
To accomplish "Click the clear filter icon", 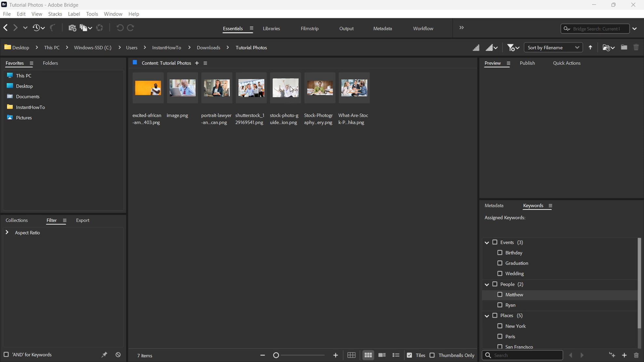I will [x=118, y=355].
